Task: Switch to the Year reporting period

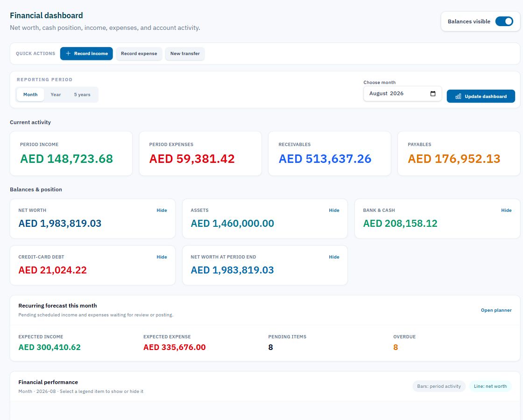Action: 56,95
